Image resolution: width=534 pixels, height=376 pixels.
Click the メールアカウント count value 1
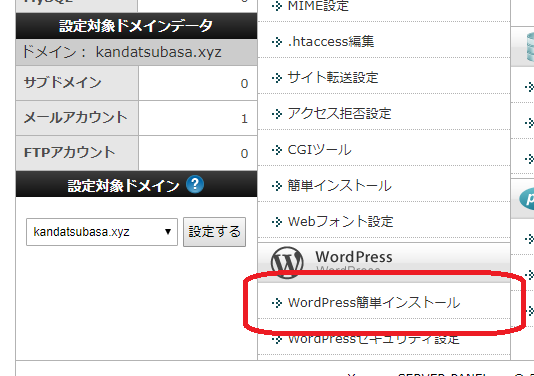(244, 119)
